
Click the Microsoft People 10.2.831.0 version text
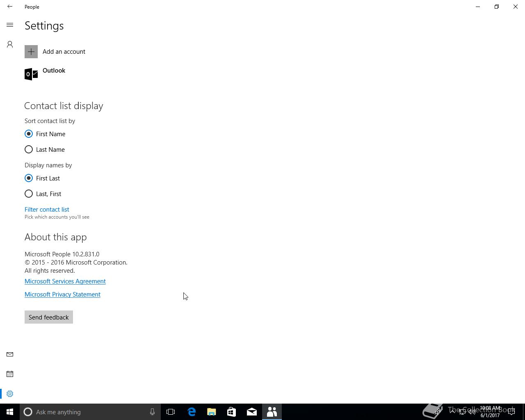(x=62, y=254)
